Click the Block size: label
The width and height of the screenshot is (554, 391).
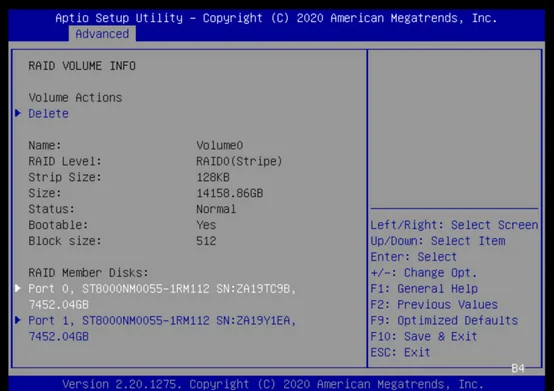click(65, 241)
